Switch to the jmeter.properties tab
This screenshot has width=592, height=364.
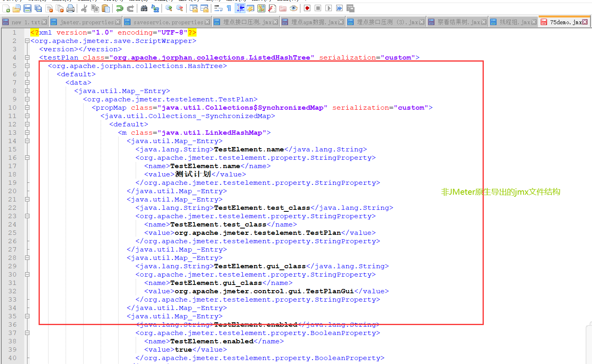pos(88,22)
